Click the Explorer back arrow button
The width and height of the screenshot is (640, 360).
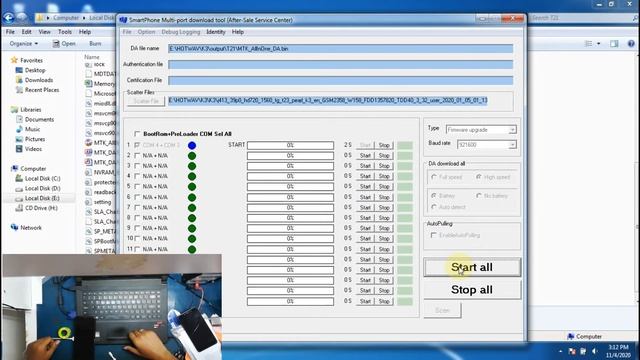[x=9, y=18]
